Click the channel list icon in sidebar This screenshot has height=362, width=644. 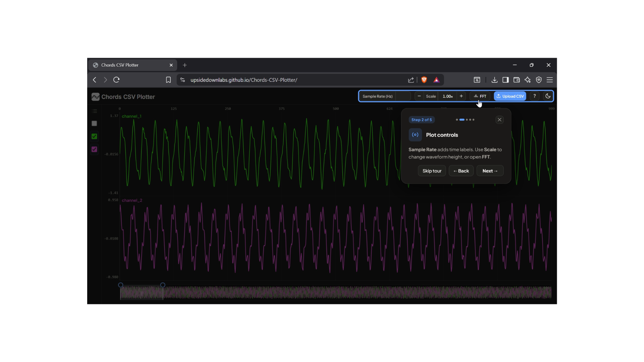[95, 111]
